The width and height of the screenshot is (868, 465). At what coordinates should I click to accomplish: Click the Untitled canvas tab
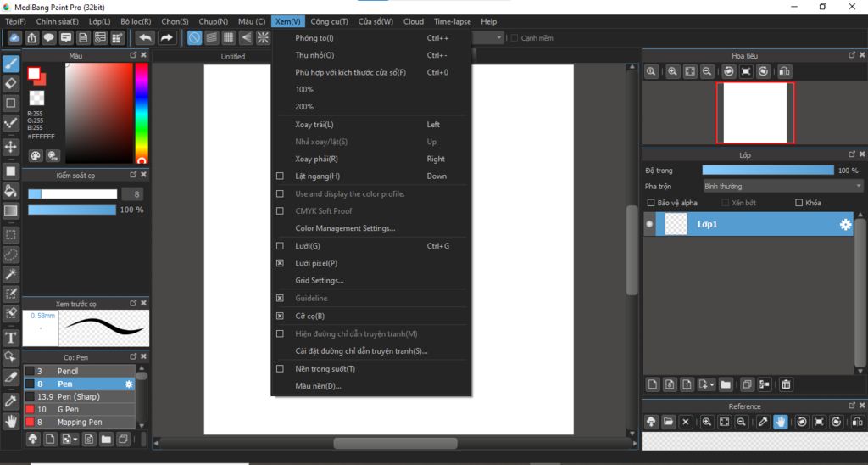pos(233,57)
